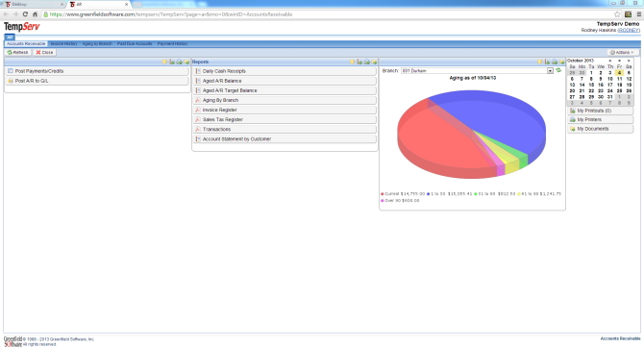Screen dimensions: 644x348
Task: Switch to the Payment History tab
Action: [x=172, y=43]
